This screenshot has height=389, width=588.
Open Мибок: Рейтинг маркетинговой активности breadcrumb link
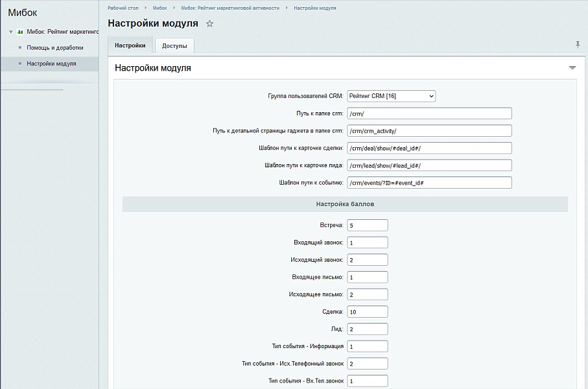tap(231, 8)
